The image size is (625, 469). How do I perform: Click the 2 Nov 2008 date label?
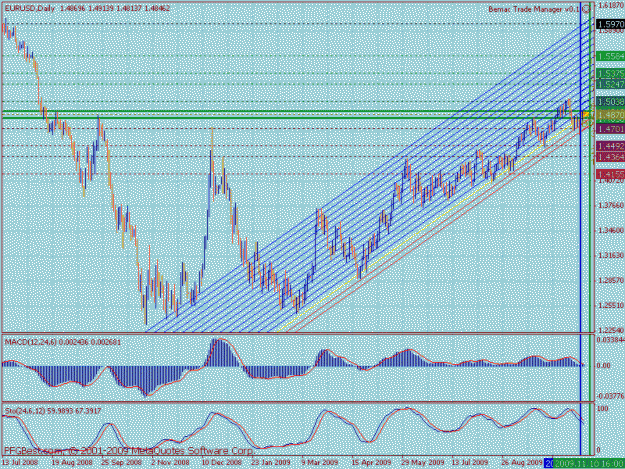coord(171,462)
